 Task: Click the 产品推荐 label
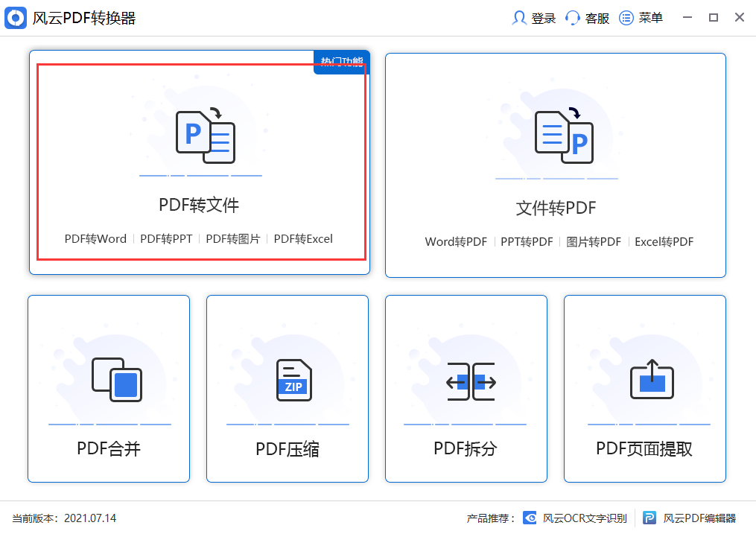[x=490, y=518]
